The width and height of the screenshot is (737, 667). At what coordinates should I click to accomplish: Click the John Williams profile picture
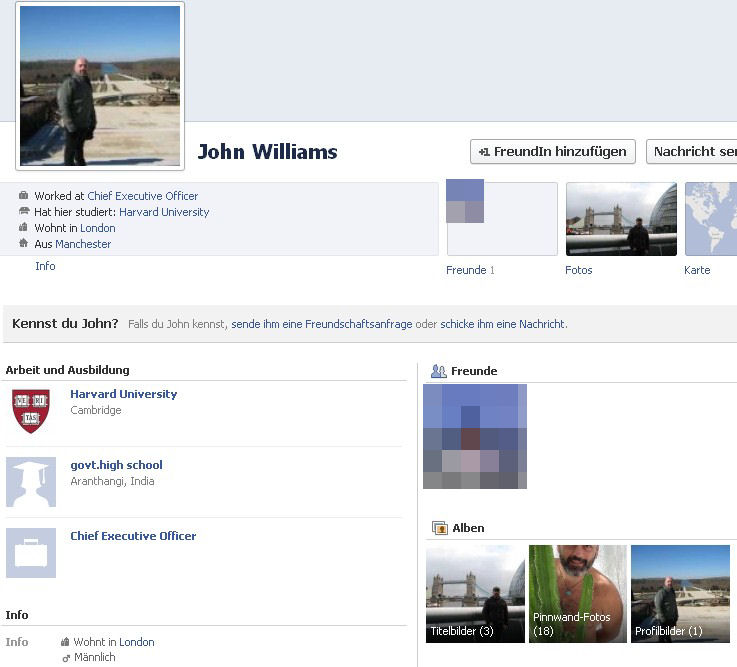coord(100,86)
